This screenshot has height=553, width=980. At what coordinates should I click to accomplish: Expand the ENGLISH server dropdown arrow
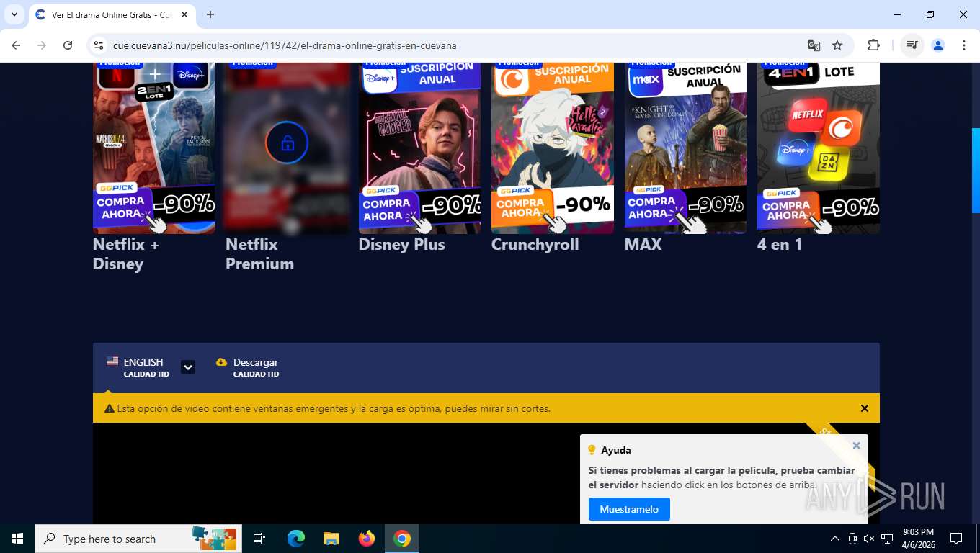coord(188,367)
